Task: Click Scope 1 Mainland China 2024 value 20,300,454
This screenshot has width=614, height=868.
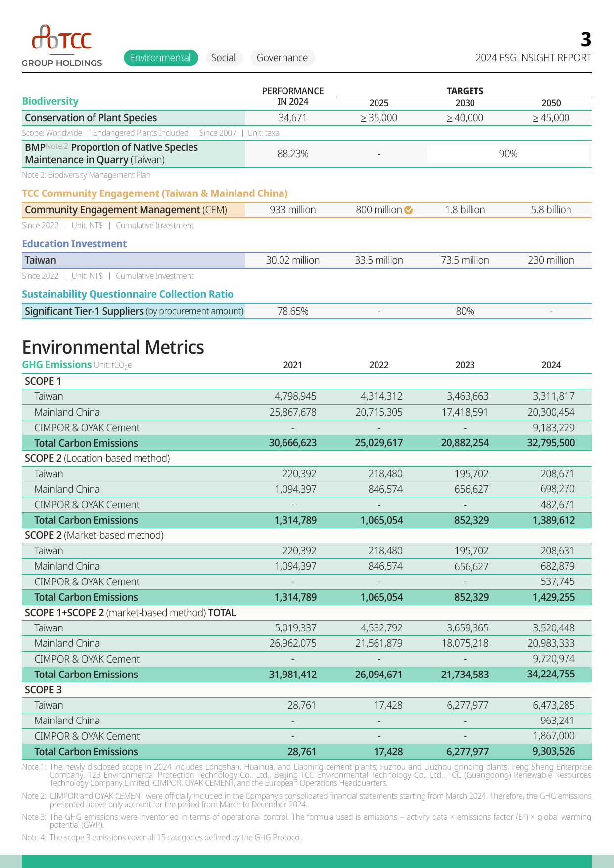Action: (551, 412)
